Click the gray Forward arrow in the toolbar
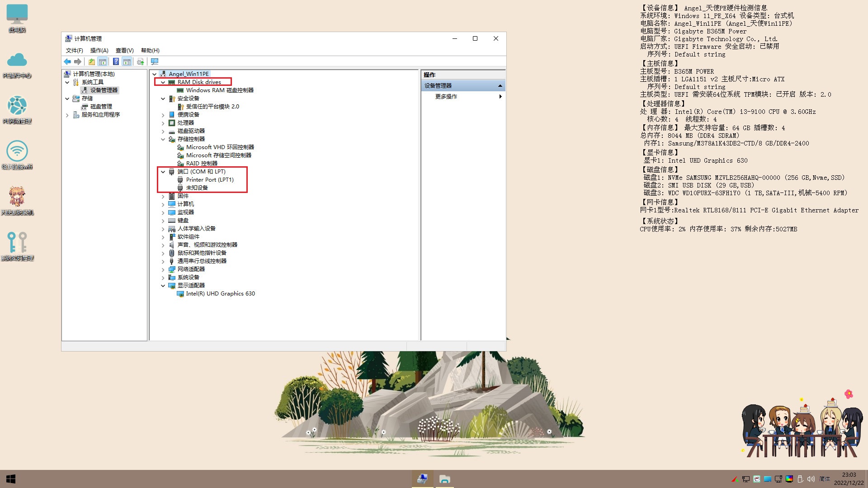Viewport: 868px width, 488px height. (x=78, y=61)
